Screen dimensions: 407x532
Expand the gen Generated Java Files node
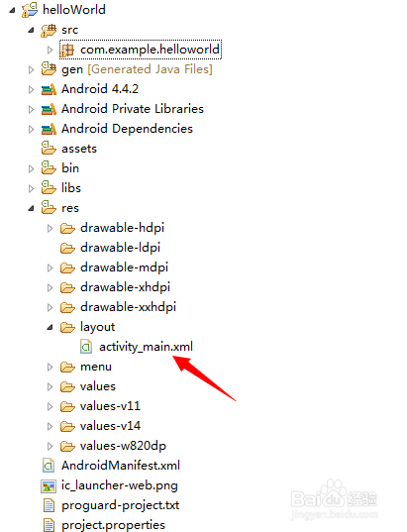32,70
